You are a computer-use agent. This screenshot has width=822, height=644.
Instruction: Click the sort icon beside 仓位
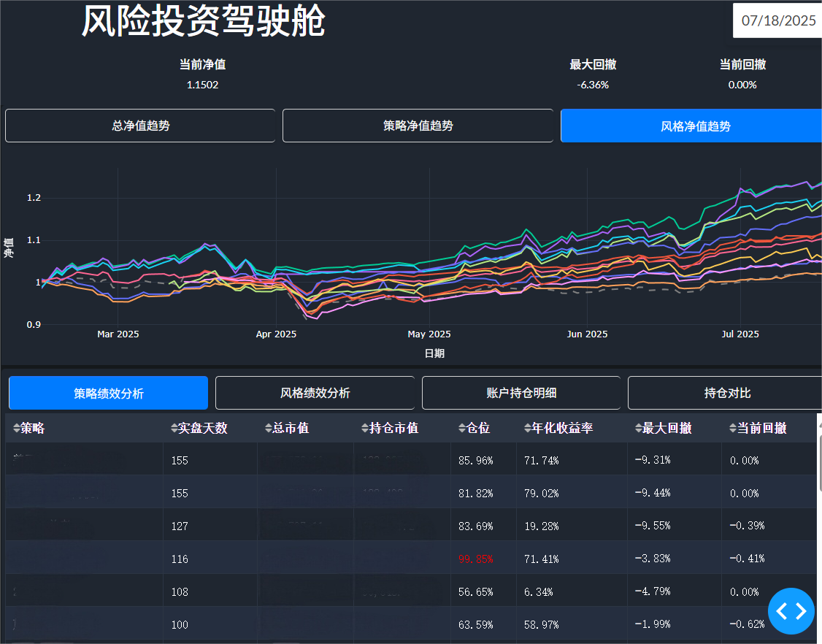pos(462,429)
